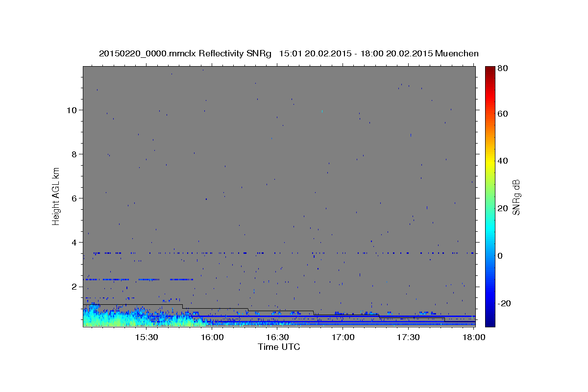Click the 15:30 time tick label
588x392 pixels.
point(147,338)
